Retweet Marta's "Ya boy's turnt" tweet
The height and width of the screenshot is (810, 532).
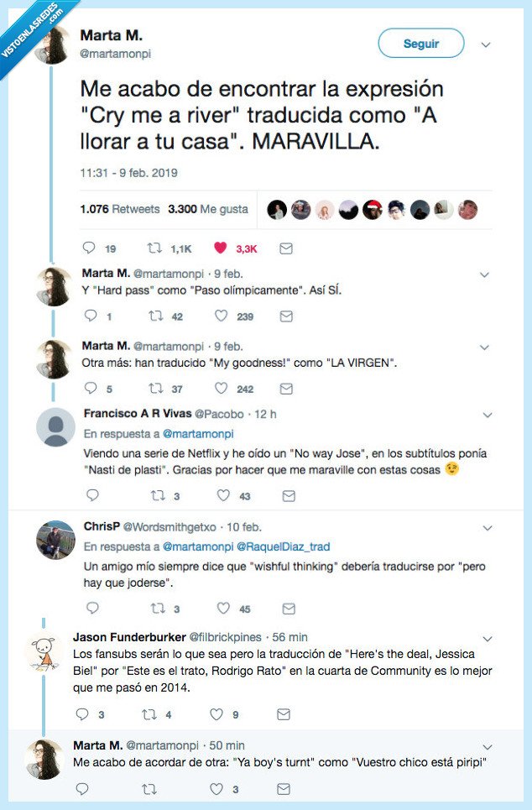coord(149,789)
